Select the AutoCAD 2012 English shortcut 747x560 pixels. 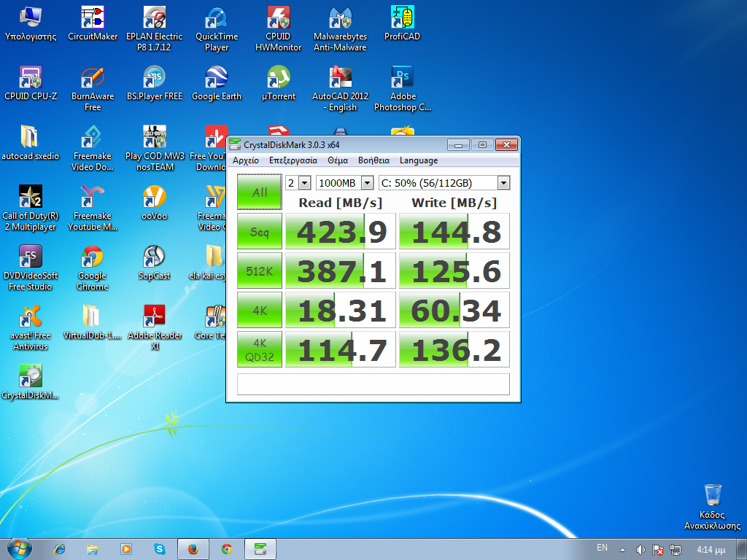(340, 88)
